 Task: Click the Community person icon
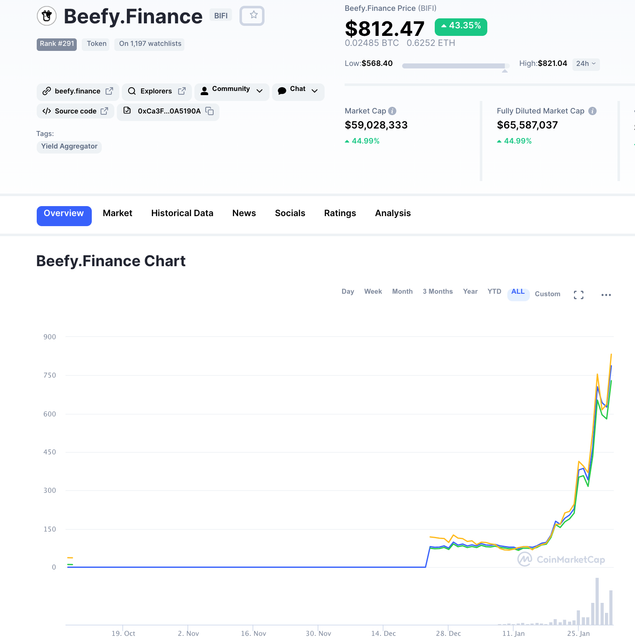click(204, 91)
